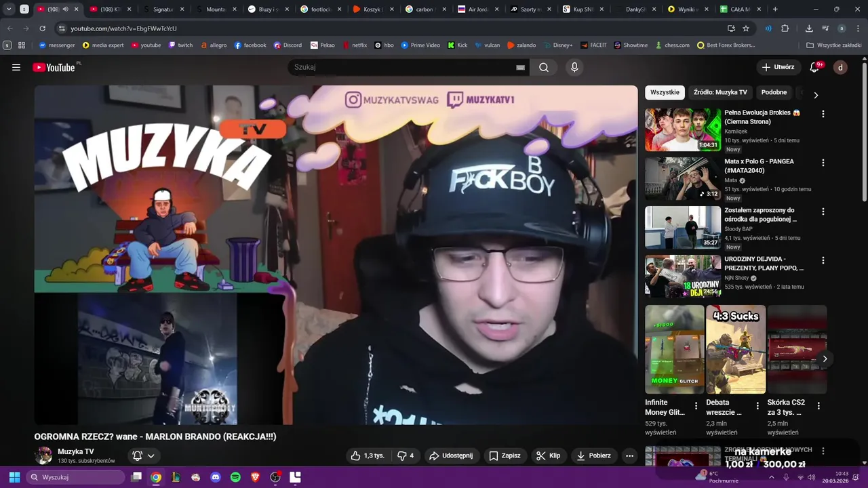The image size is (868, 488).
Task: Open Brave browser from the taskbar
Action: (256, 477)
